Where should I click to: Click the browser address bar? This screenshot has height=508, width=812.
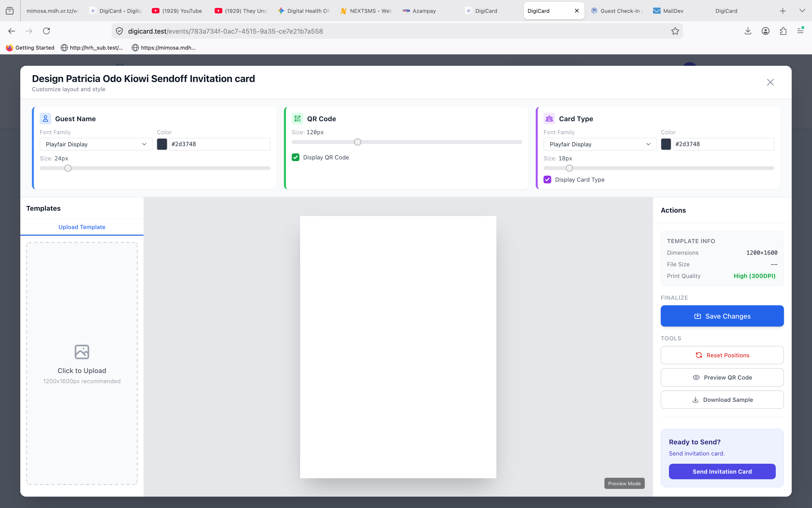pyautogui.click(x=397, y=31)
